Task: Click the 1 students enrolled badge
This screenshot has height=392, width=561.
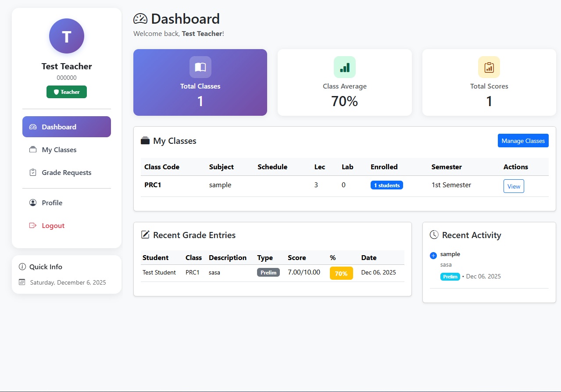Action: (386, 185)
